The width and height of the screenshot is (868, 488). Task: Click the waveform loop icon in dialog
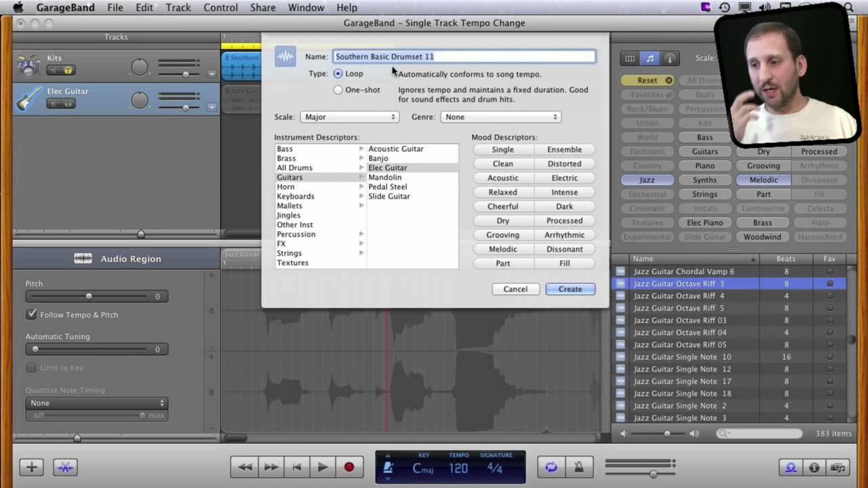(x=285, y=56)
